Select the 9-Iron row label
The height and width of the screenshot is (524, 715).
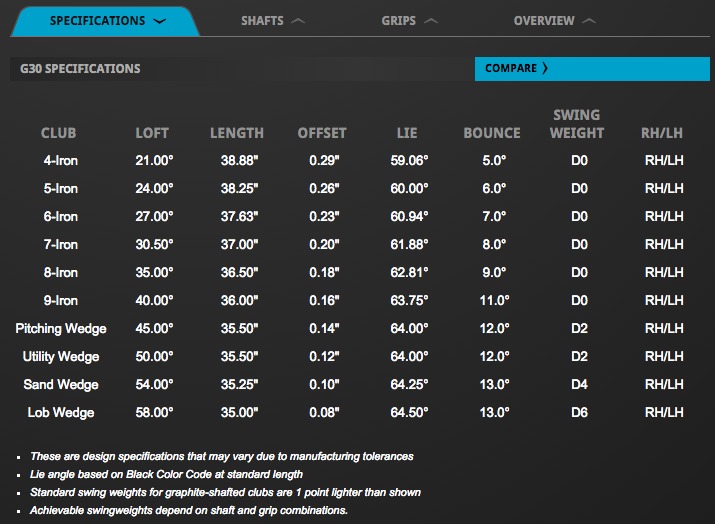click(61, 301)
